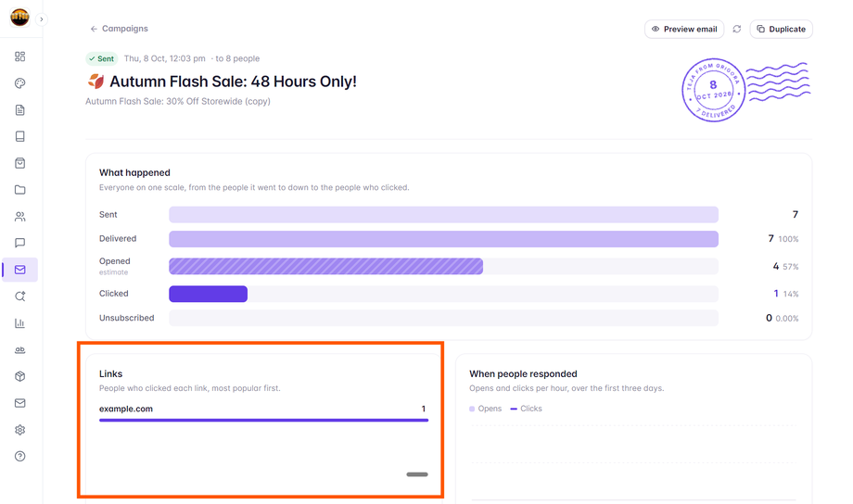Open the dashboard grid icon in sidebar

point(20,57)
